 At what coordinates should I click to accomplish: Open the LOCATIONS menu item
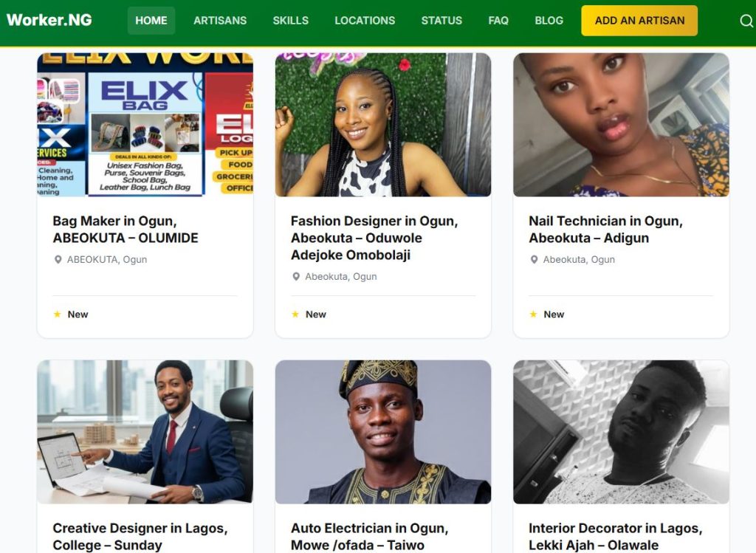tap(365, 21)
